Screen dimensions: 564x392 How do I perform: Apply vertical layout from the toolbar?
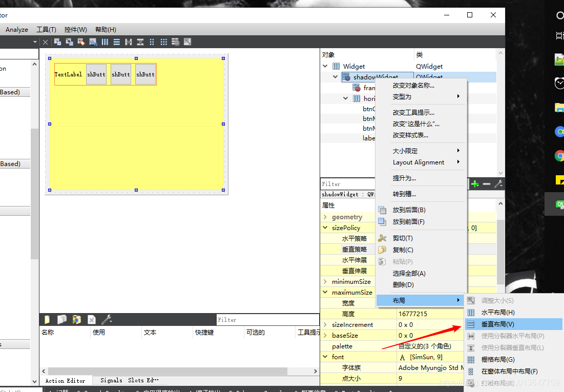[x=117, y=42]
